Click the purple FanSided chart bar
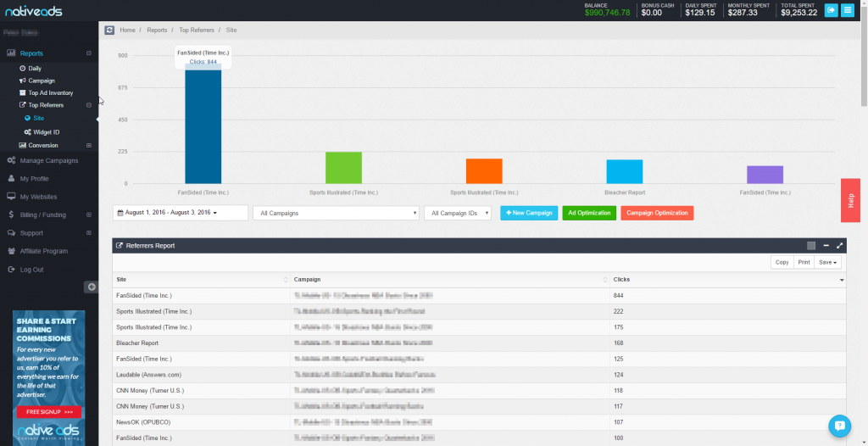 [x=765, y=175]
